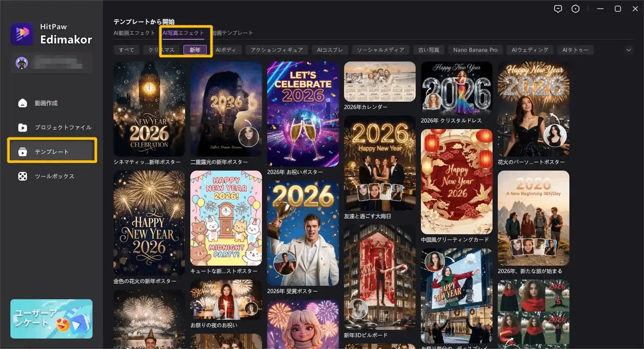Select the AIボディ category filter
The image size is (644, 349).
[226, 50]
